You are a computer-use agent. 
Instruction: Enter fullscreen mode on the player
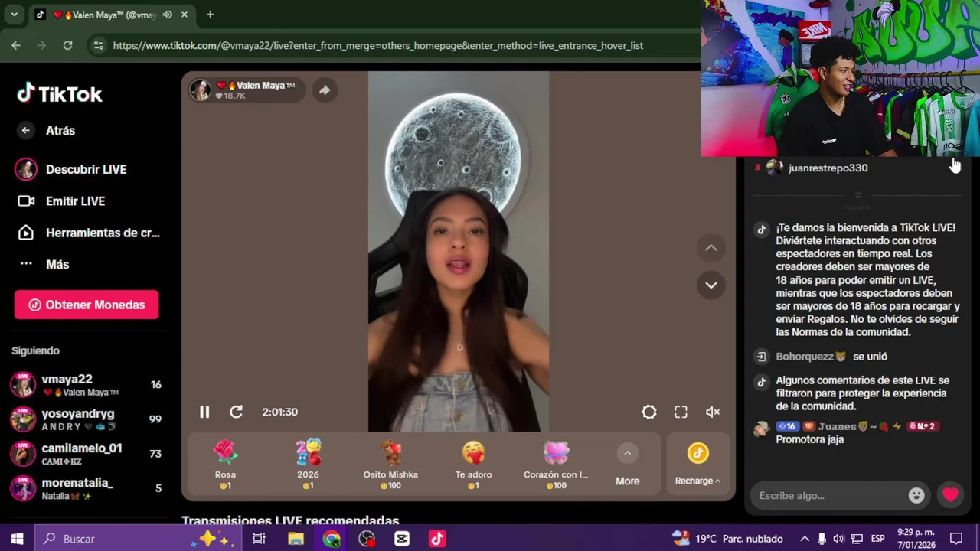point(681,412)
